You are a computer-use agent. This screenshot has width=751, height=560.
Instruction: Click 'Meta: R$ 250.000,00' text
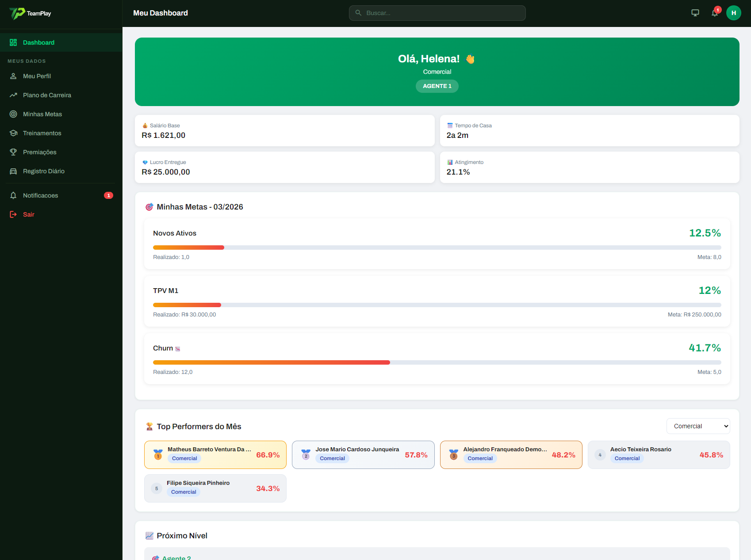(694, 315)
